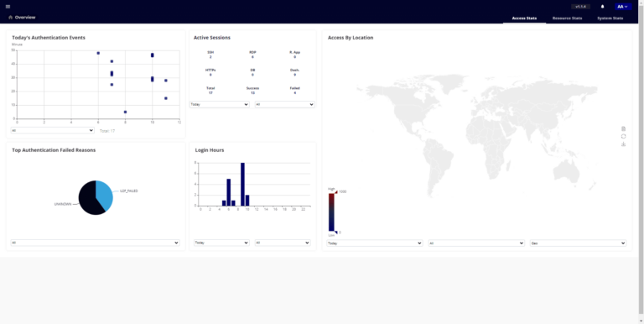Click the Dash. session count

click(x=294, y=75)
